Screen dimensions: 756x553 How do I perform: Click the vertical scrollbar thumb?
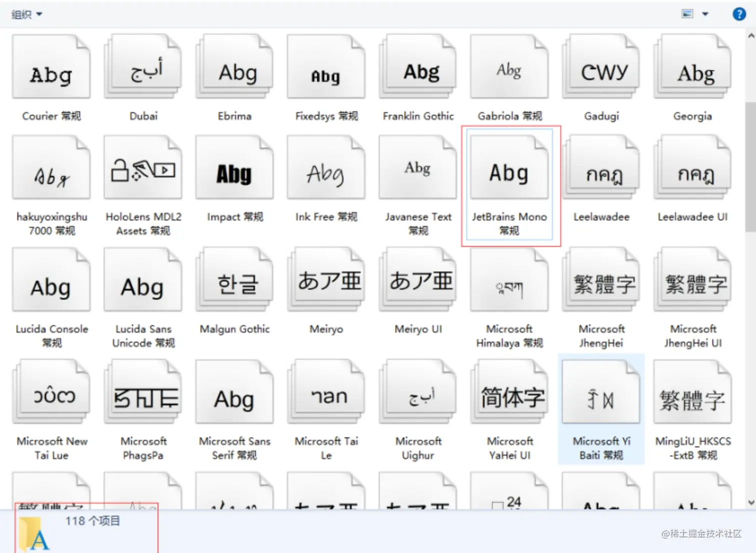750,166
